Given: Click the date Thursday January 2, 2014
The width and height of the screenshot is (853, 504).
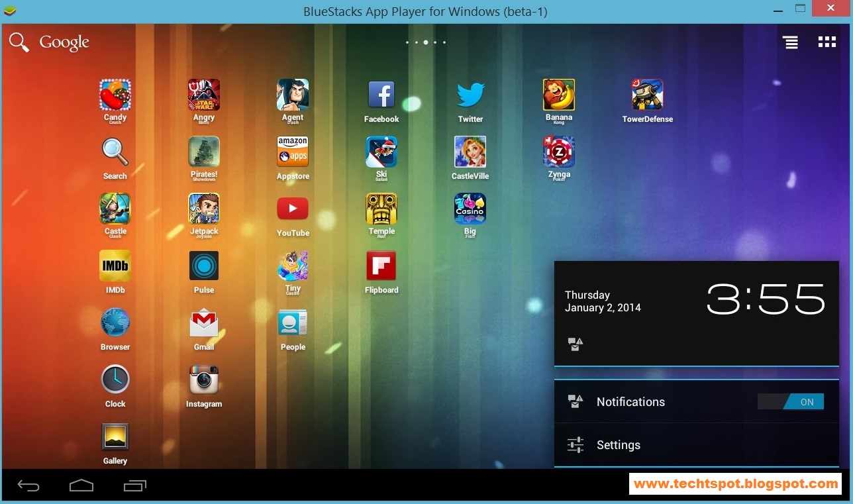Looking at the screenshot, I should [603, 301].
